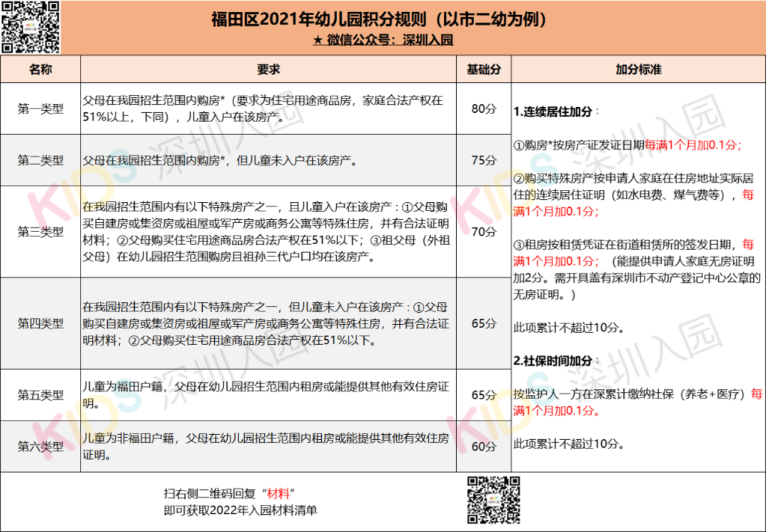Click the item ①购房*按房产证发证日期
Image resolution: width=766 pixels, height=532 pixels.
click(628, 145)
